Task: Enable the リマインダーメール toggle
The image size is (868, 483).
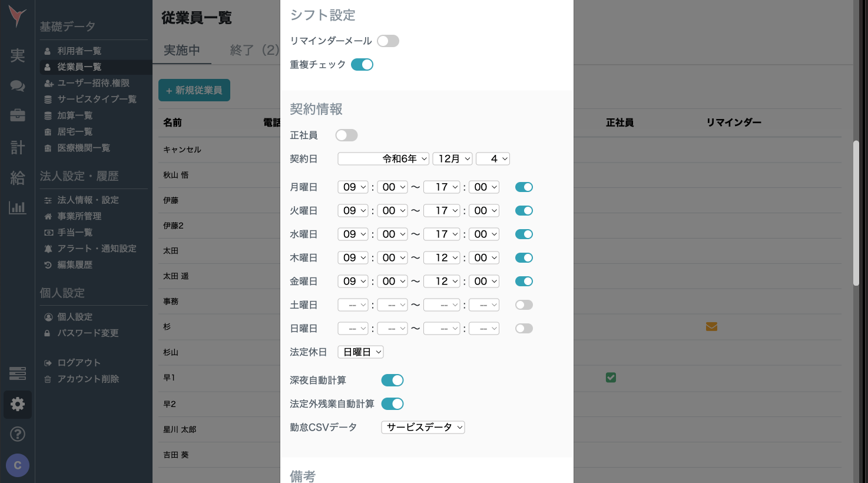Action: coord(389,41)
